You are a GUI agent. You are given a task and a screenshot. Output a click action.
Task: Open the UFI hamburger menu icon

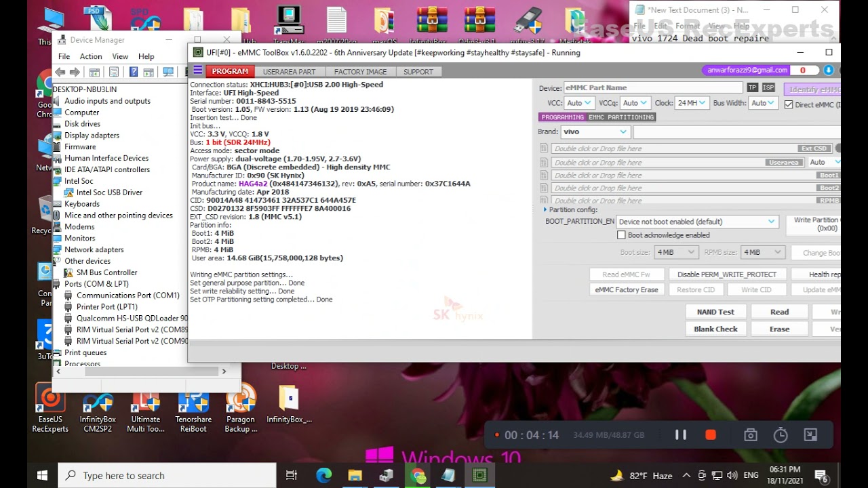[198, 70]
